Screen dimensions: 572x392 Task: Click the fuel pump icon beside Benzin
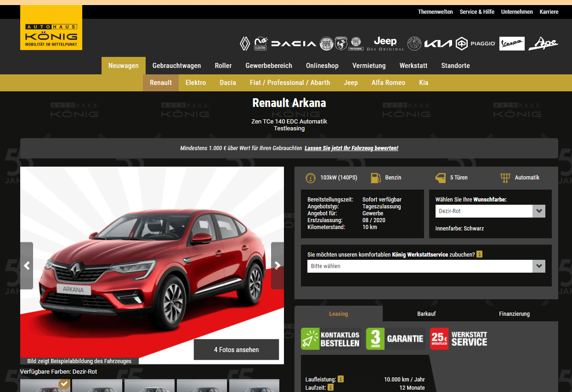376,178
